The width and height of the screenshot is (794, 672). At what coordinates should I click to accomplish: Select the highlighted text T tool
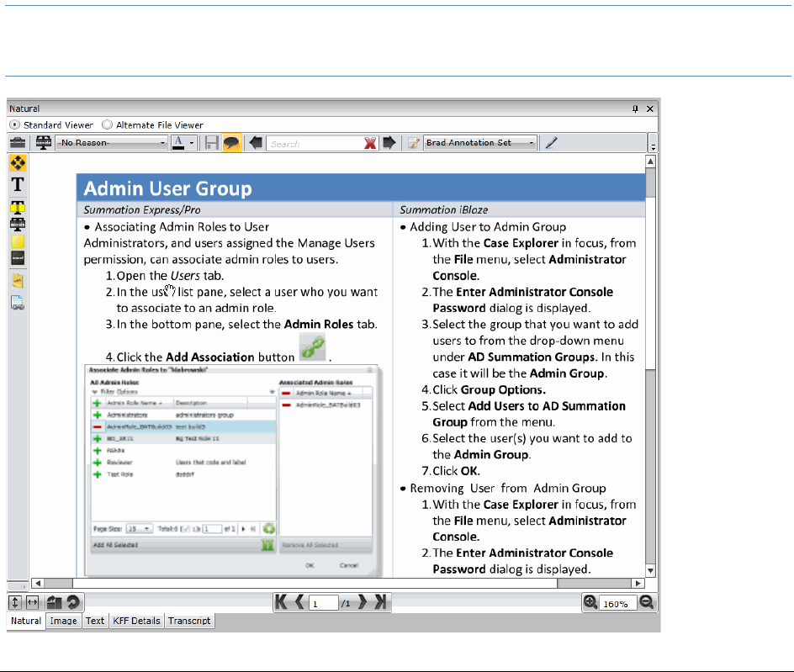click(18, 207)
